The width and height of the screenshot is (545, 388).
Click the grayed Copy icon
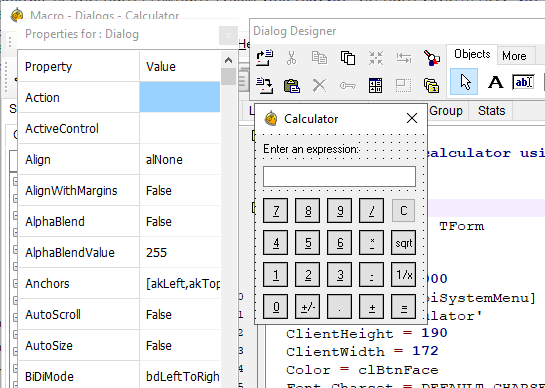319,58
